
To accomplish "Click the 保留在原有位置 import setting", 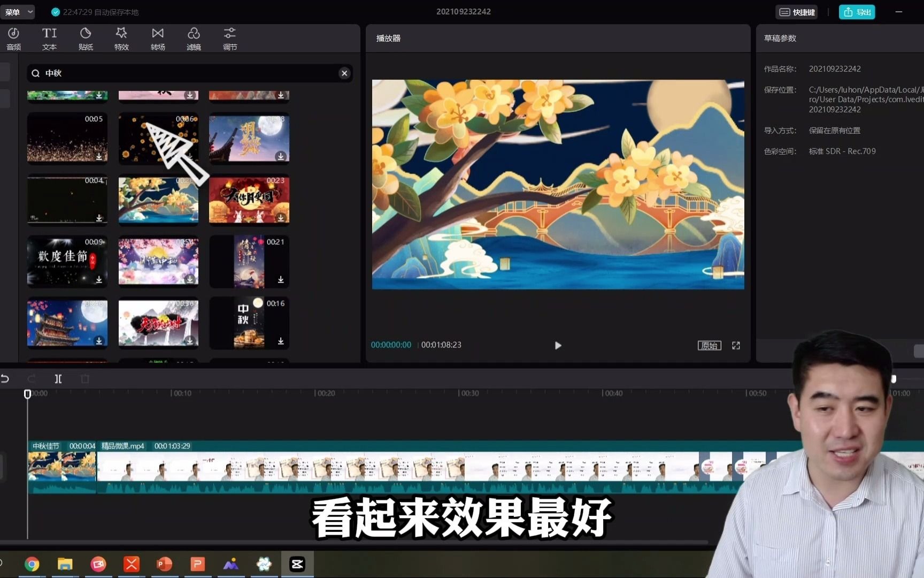I will [834, 131].
